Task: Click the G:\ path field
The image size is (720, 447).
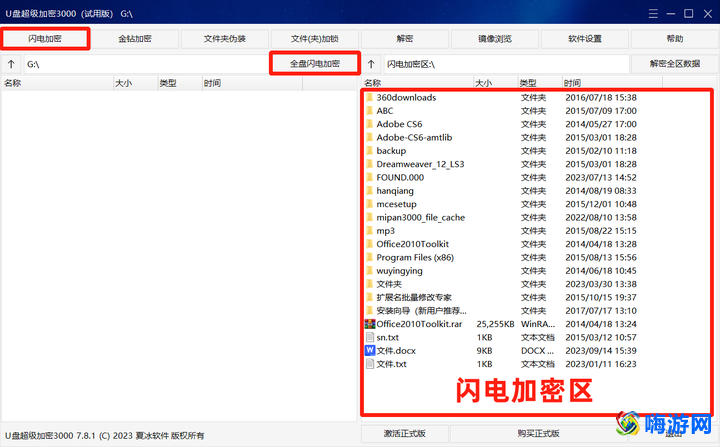Action: [146, 64]
